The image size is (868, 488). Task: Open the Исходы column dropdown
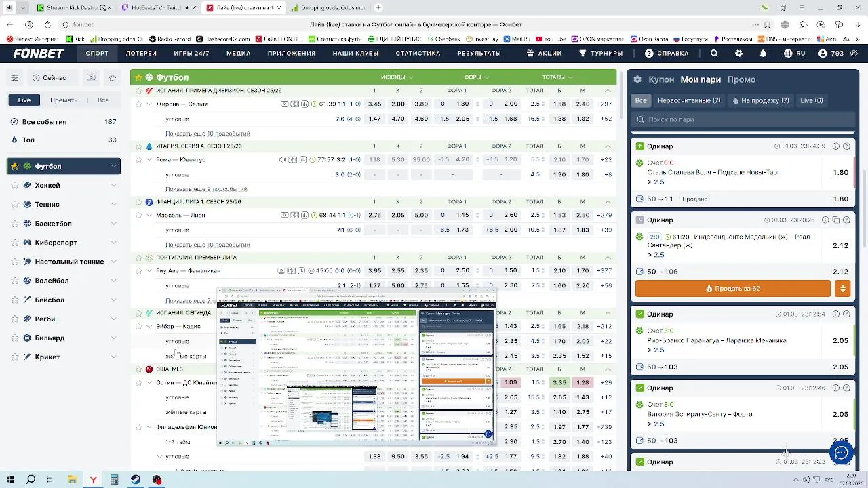pyautogui.click(x=397, y=77)
